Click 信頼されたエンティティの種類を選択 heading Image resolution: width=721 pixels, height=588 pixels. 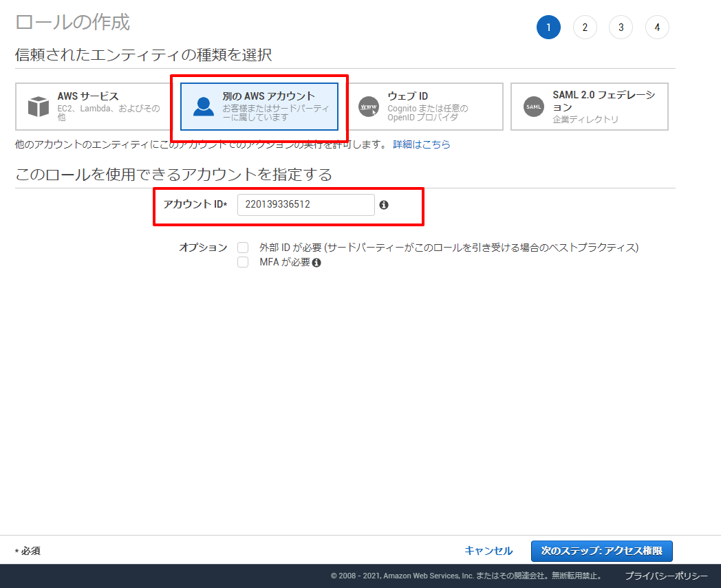(144, 55)
